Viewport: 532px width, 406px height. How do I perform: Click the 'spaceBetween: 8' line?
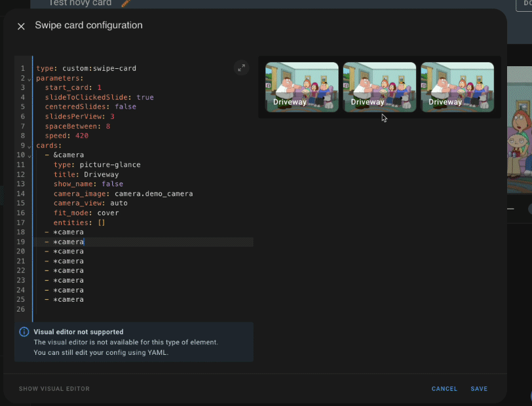77,126
